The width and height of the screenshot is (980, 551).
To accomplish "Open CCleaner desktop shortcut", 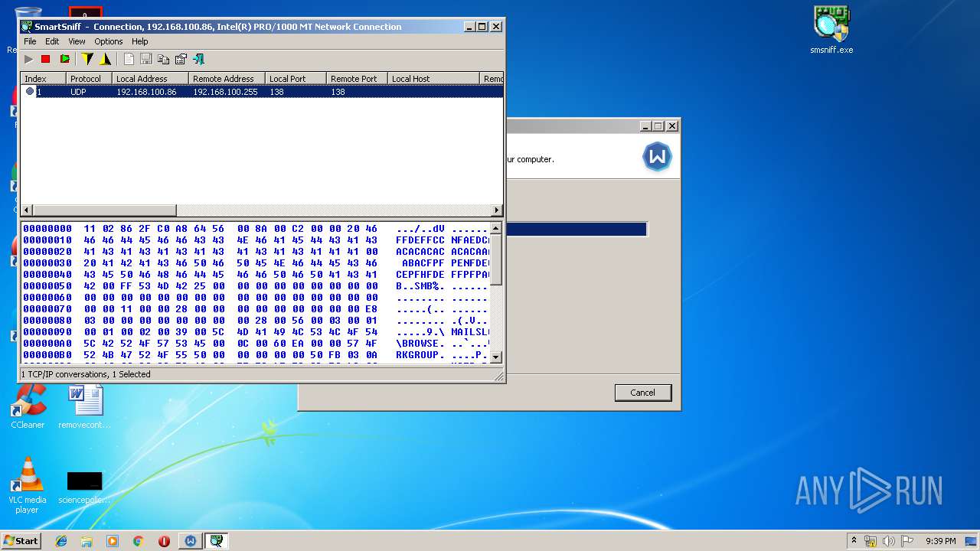I will [x=28, y=406].
